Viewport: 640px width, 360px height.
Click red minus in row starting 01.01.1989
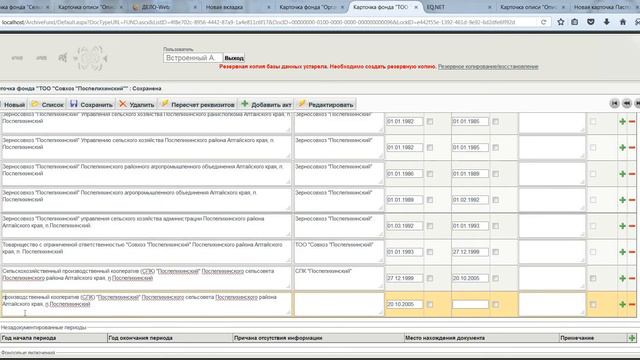[632, 200]
